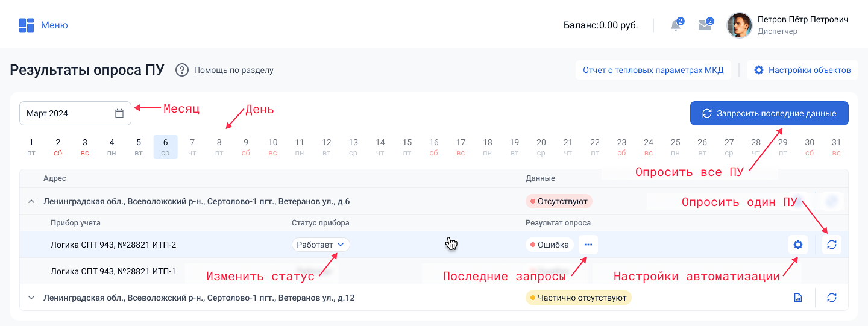
Task: Open Отчет о тепловых параметрах МКД
Action: click(x=653, y=70)
